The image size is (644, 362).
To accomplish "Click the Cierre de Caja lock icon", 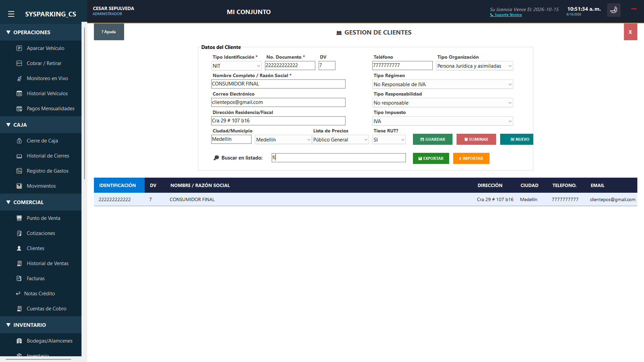I will (19, 141).
